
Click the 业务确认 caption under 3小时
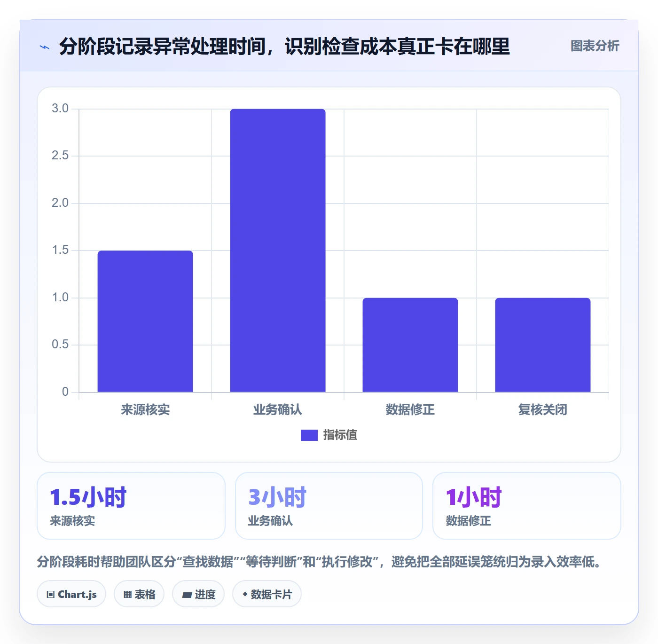(270, 521)
